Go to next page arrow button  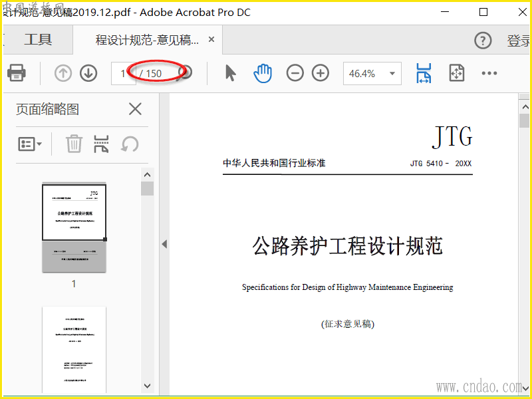[88, 73]
